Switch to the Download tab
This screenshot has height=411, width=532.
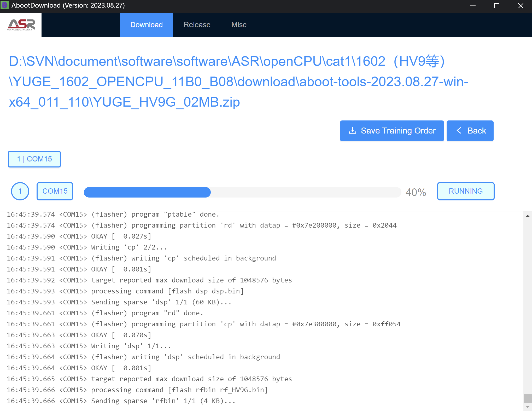pyautogui.click(x=146, y=25)
